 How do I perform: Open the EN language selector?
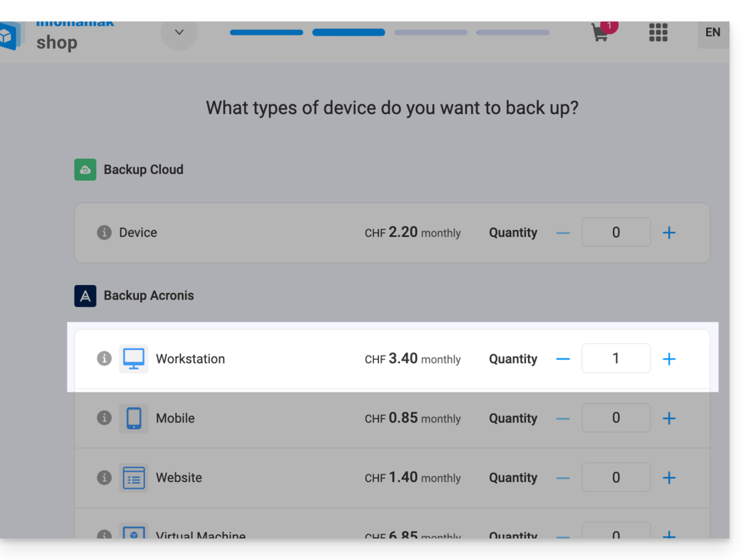(x=713, y=33)
